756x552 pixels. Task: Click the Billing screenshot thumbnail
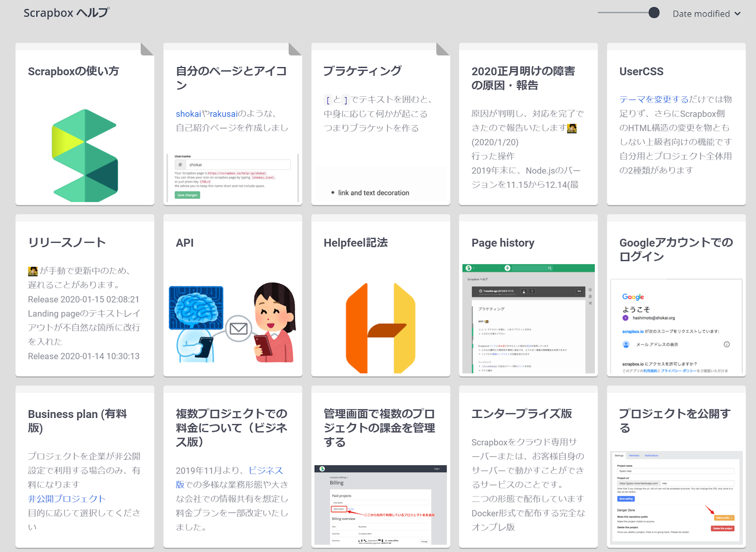coord(380,505)
